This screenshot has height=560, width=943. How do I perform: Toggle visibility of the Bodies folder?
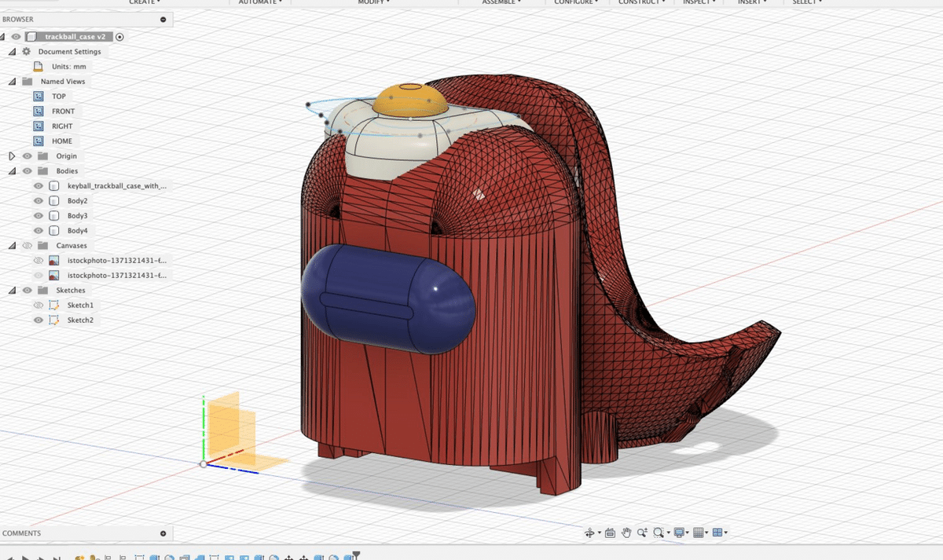(x=27, y=171)
